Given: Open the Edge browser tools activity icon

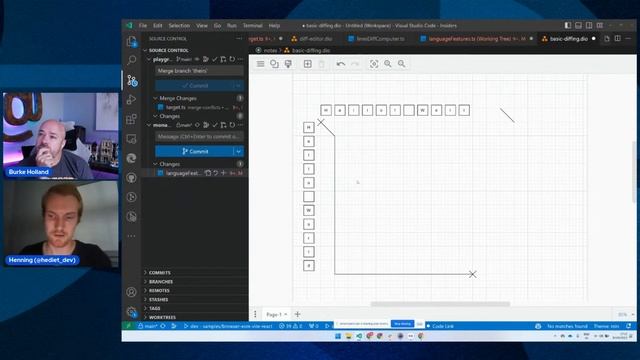Looking at the screenshot, I should point(131,158).
